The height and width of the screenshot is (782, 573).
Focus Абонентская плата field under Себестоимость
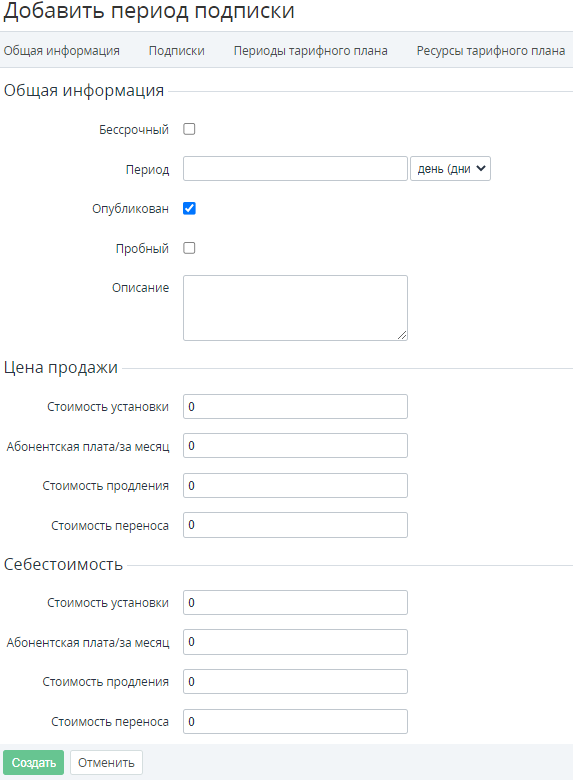pyautogui.click(x=295, y=642)
